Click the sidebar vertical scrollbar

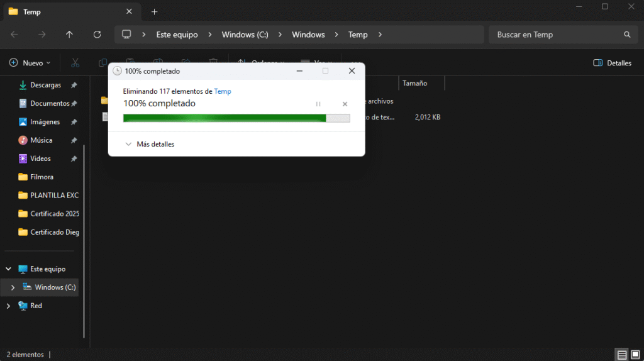[84, 242]
